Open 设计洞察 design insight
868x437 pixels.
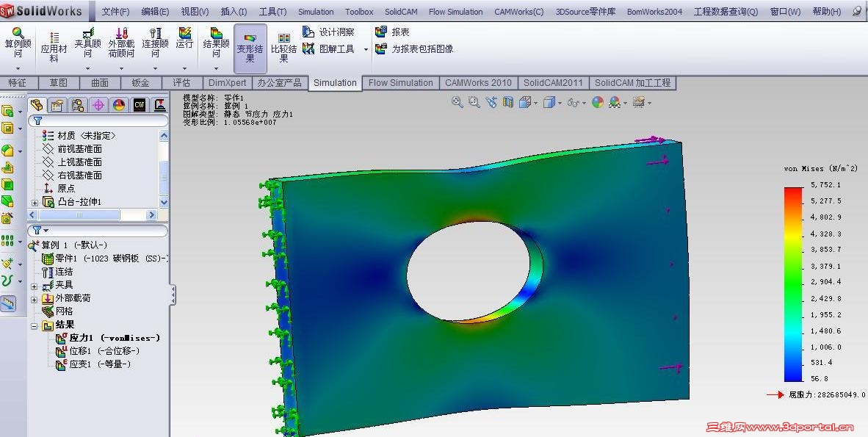[329, 32]
